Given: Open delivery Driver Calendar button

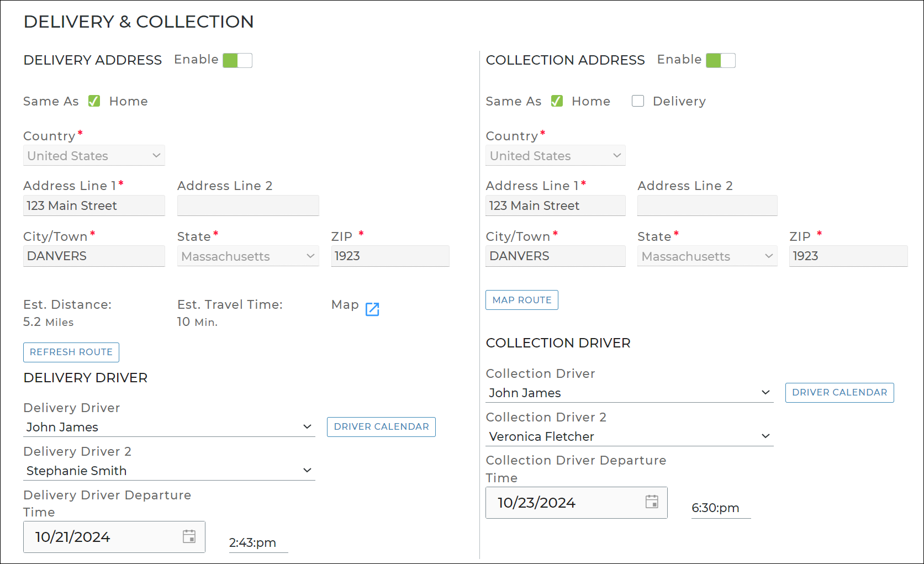Looking at the screenshot, I should coord(381,427).
